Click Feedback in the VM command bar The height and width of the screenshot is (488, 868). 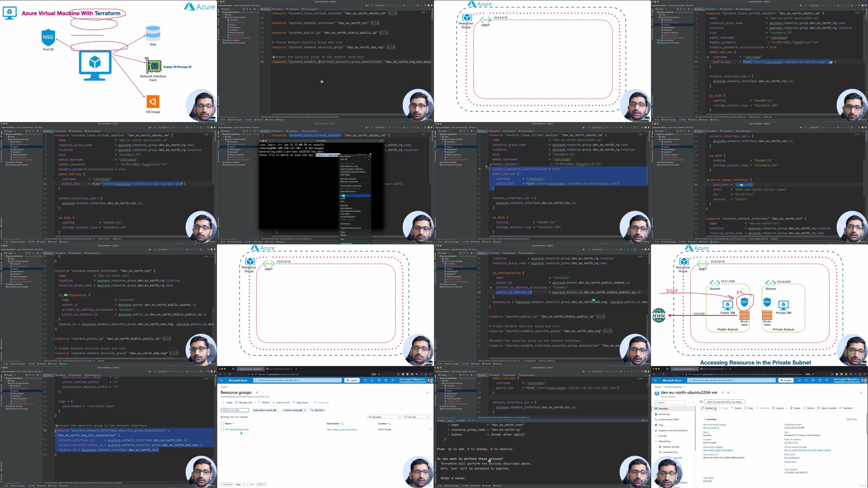[846, 408]
